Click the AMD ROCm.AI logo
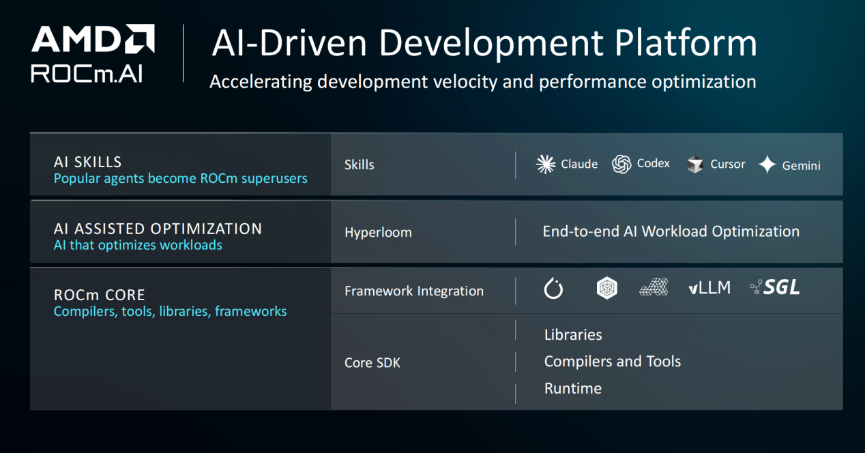The width and height of the screenshot is (865, 453). tap(93, 53)
